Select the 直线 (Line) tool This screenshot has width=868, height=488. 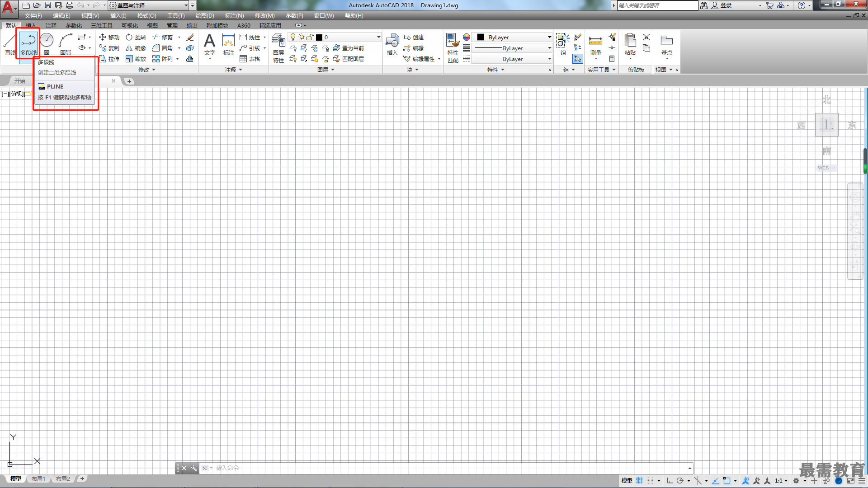(10, 44)
